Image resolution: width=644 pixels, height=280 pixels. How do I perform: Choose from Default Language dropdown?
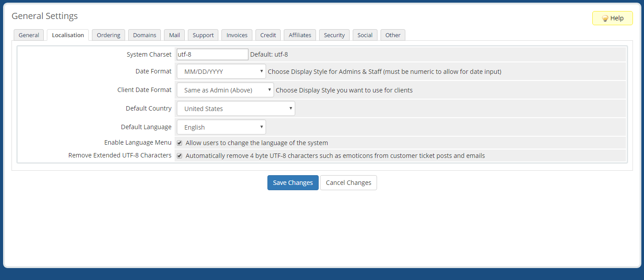pos(221,127)
